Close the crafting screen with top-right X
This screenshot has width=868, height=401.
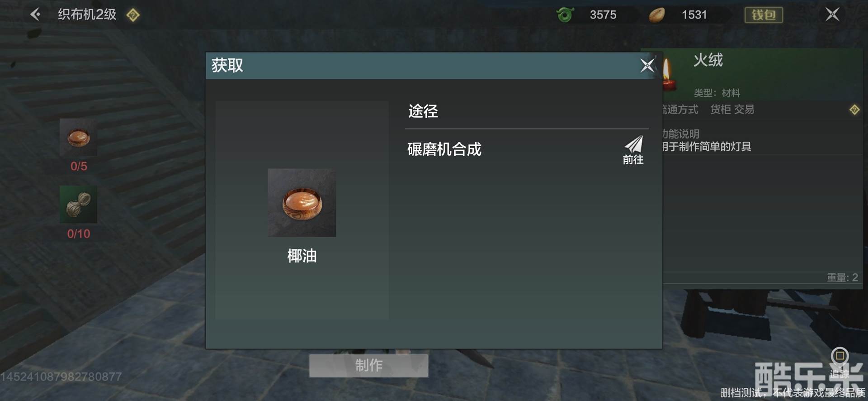click(x=832, y=14)
